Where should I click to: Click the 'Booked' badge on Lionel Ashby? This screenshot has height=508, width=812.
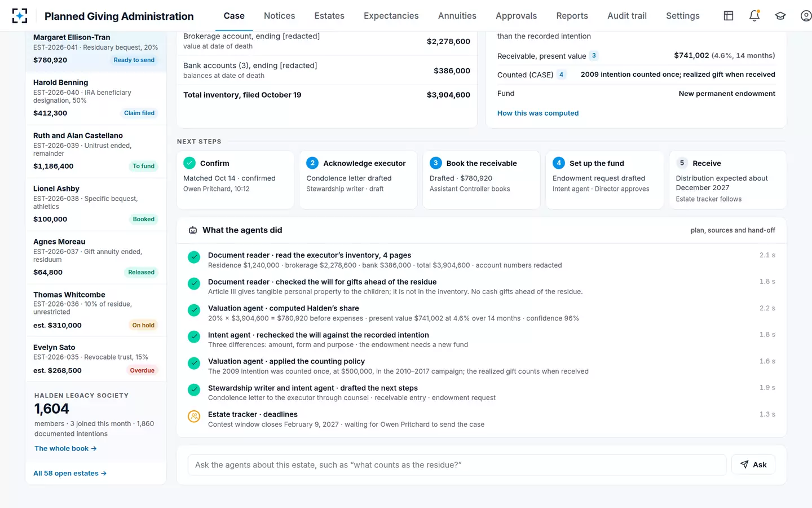144,219
